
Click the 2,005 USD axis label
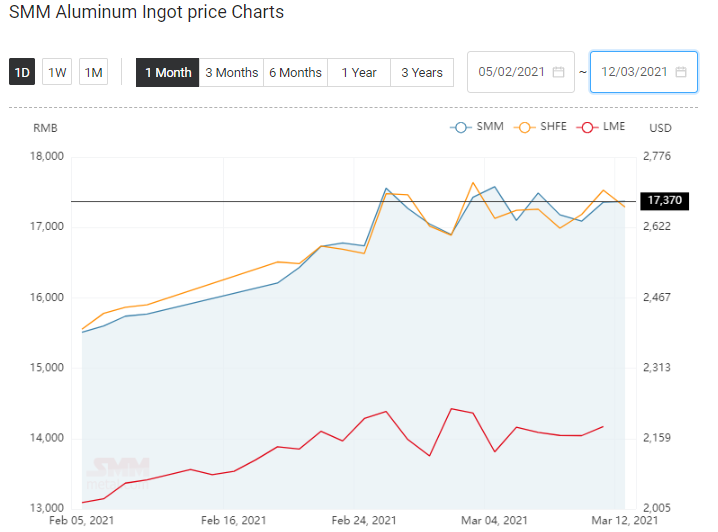pyautogui.click(x=657, y=508)
